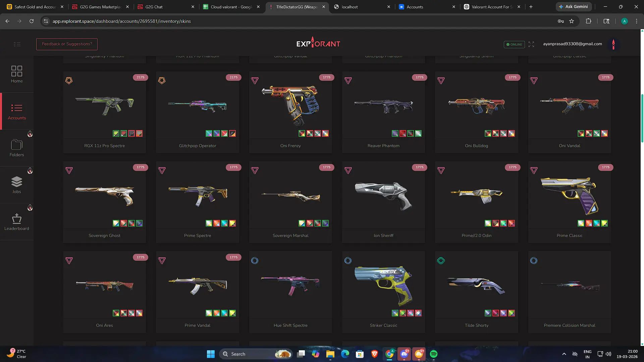Open the Spotify taskbar icon

434,354
